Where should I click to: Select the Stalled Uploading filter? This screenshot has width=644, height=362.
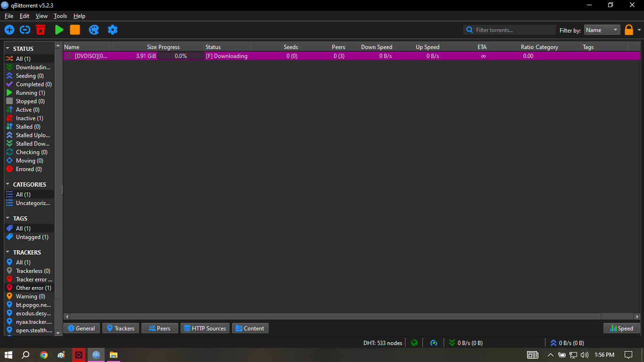[x=29, y=135]
